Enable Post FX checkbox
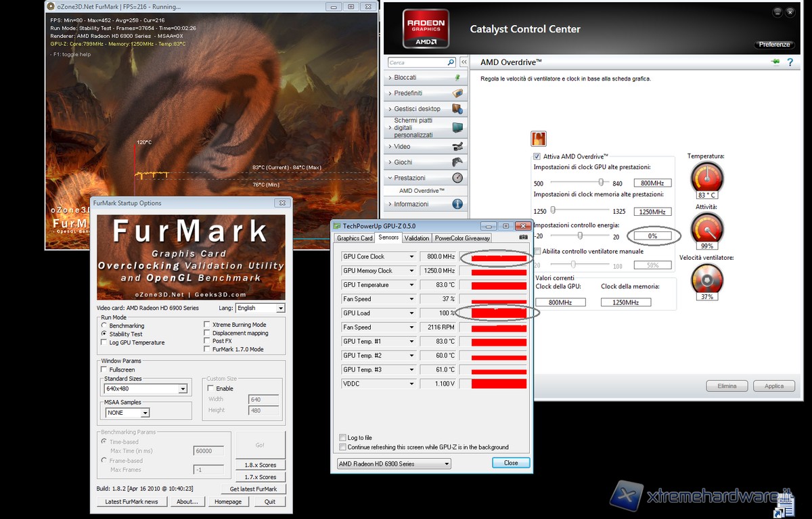This screenshot has height=519, width=812. [207, 341]
